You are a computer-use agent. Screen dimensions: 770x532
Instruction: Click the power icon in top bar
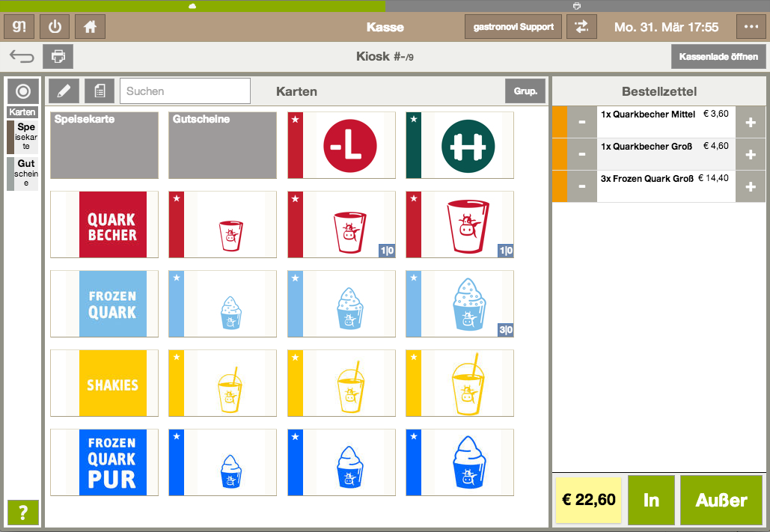pos(55,26)
